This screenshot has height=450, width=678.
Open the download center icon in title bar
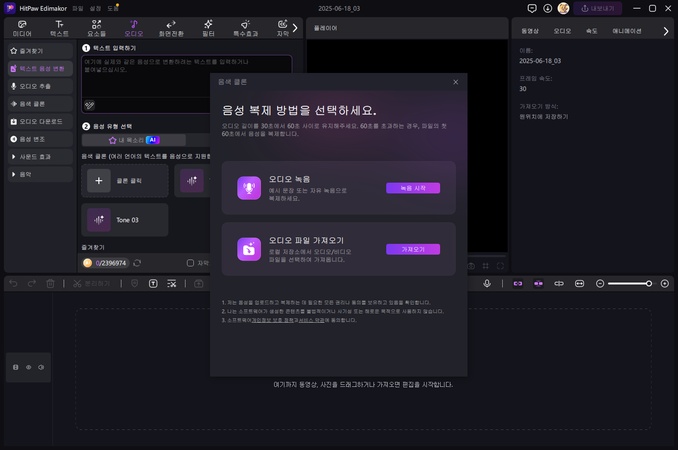[x=547, y=8]
